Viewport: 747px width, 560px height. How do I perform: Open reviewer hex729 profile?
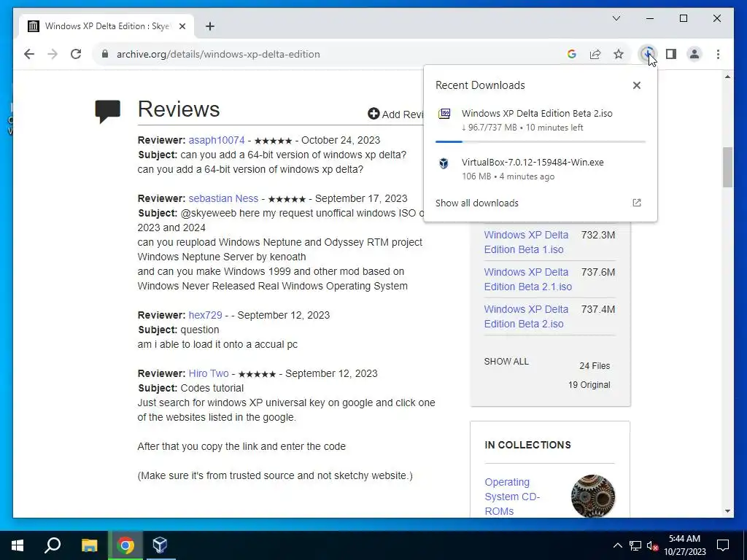(205, 315)
